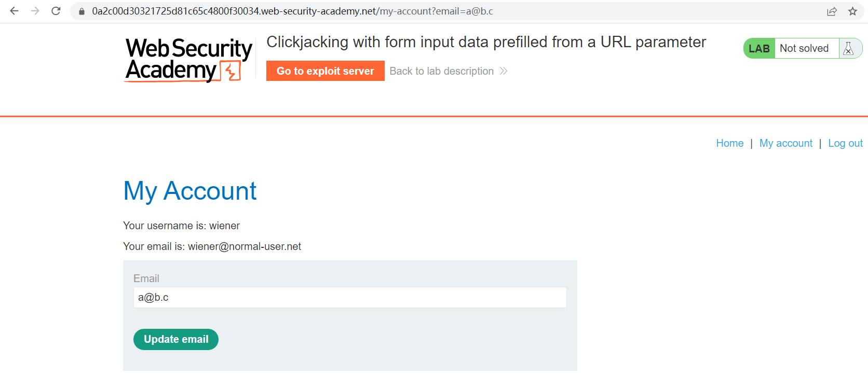Focus the Email input field
The height and width of the screenshot is (390, 868).
(x=349, y=297)
